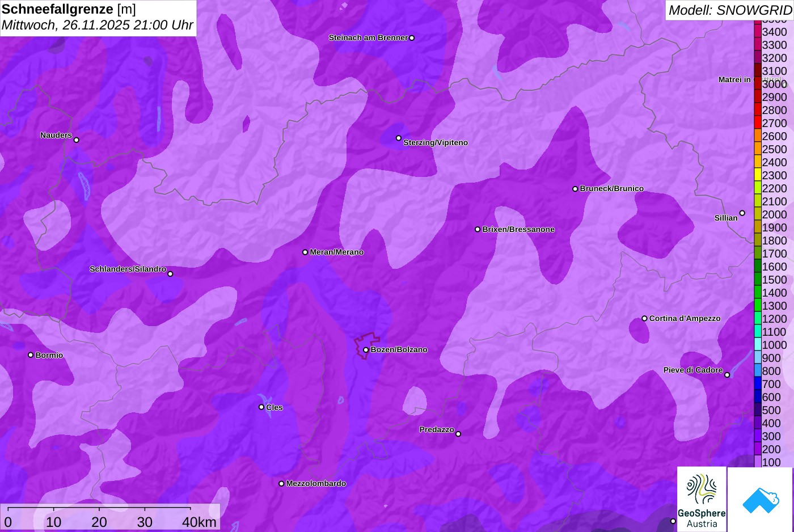Image resolution: width=794 pixels, height=532 pixels.
Task: Select the 800 m legend color swatch
Action: 758,370
